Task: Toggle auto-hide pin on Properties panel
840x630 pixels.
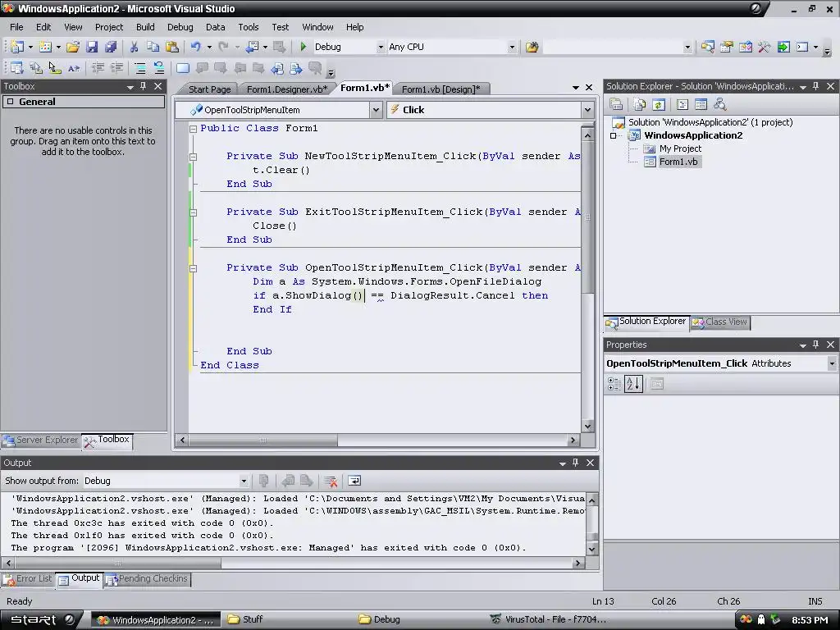Action: pos(816,345)
